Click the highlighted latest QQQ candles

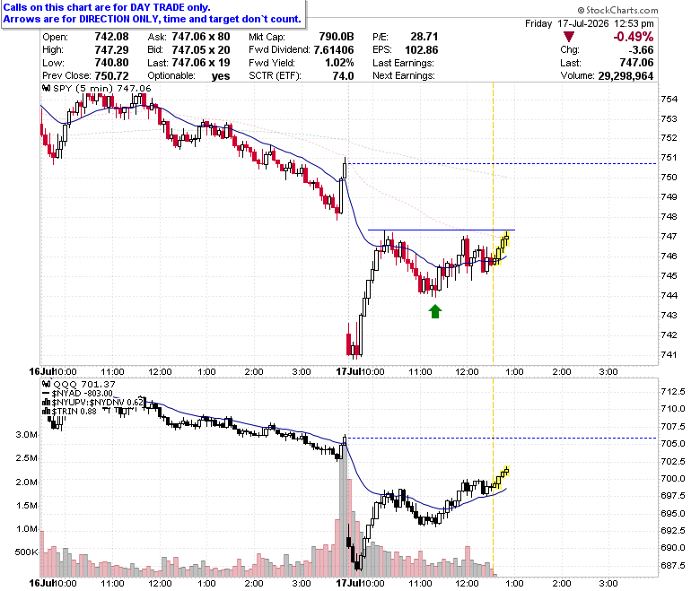pyautogui.click(x=501, y=478)
